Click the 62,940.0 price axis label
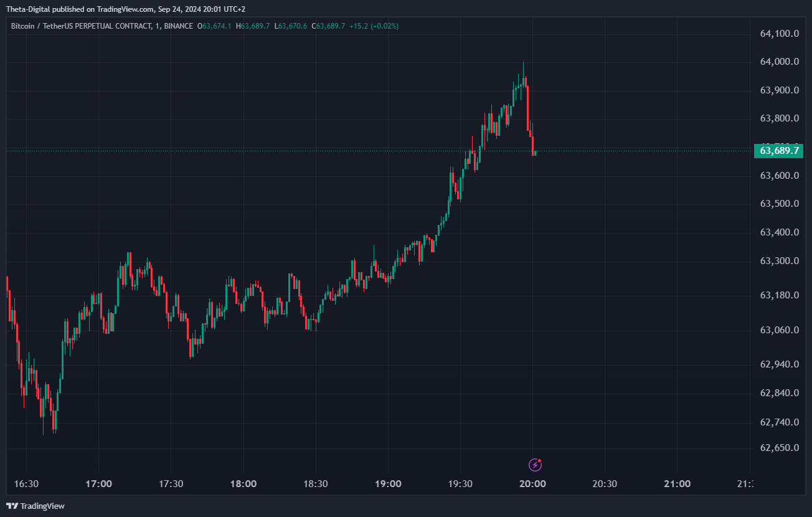Viewport: 812px width, 517px height. 780,364
